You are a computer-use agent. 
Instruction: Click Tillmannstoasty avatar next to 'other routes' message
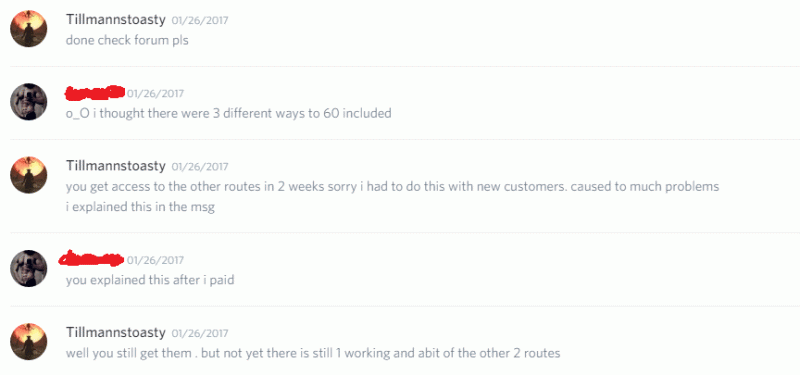(29, 174)
